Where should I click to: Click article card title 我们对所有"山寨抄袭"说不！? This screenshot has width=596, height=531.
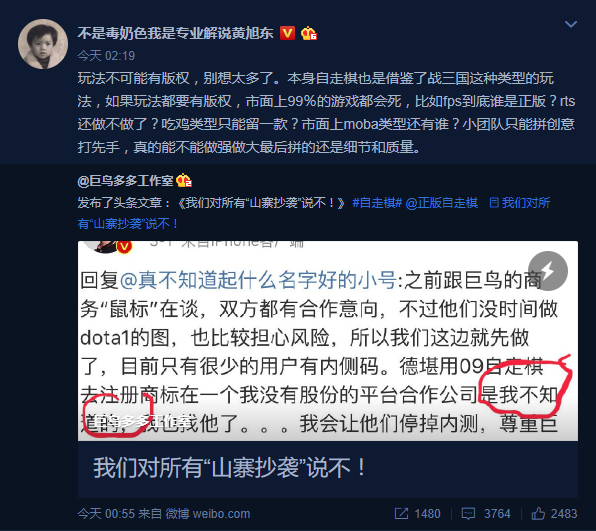coord(230,468)
